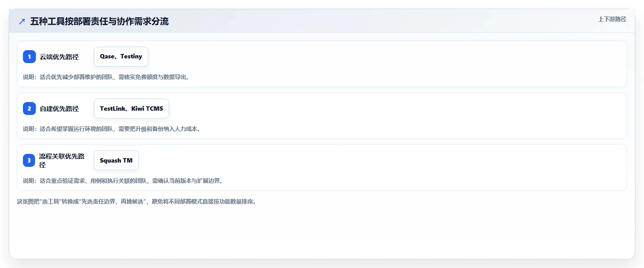Click the 云端优先路径 label
The height and width of the screenshot is (268, 644).
click(x=59, y=57)
